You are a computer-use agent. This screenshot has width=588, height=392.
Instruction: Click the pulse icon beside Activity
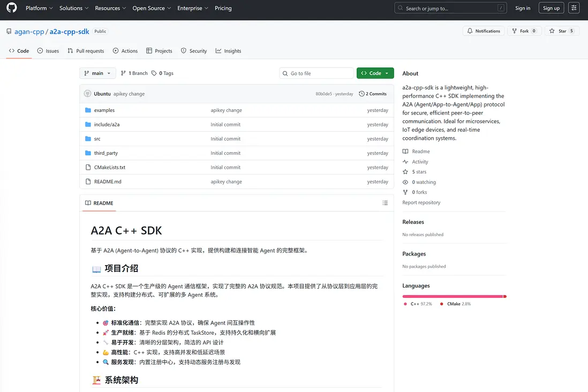405,162
